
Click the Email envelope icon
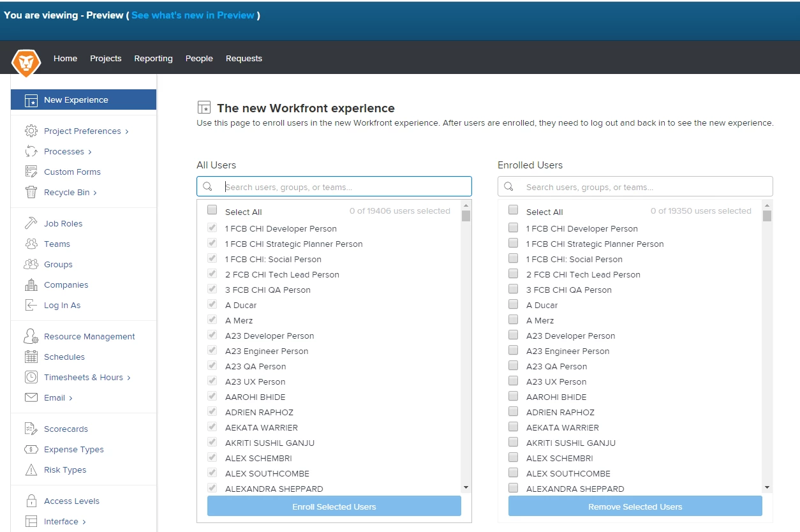coord(31,397)
